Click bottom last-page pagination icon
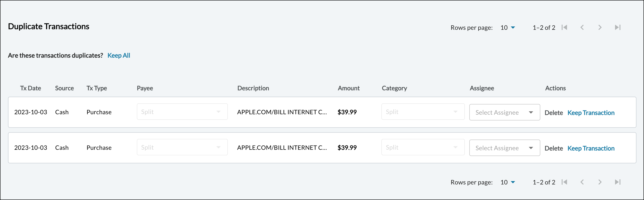 click(x=618, y=182)
